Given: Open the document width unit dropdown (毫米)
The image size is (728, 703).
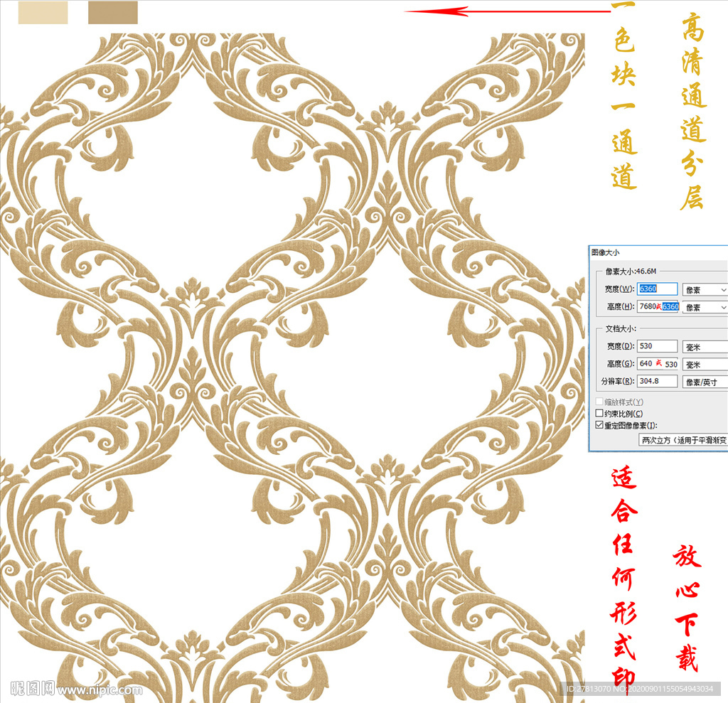Looking at the screenshot, I should 705,347.
